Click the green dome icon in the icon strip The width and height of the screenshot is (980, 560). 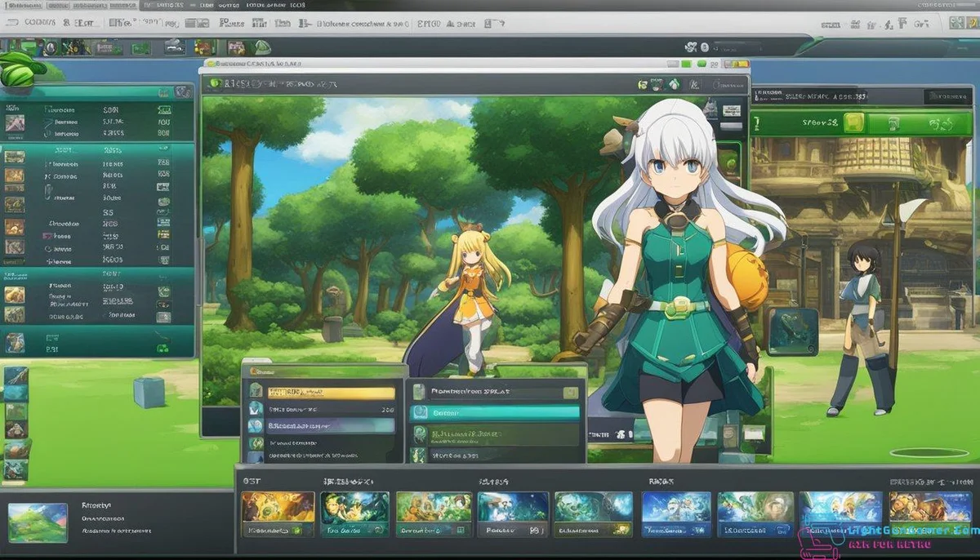[x=263, y=47]
